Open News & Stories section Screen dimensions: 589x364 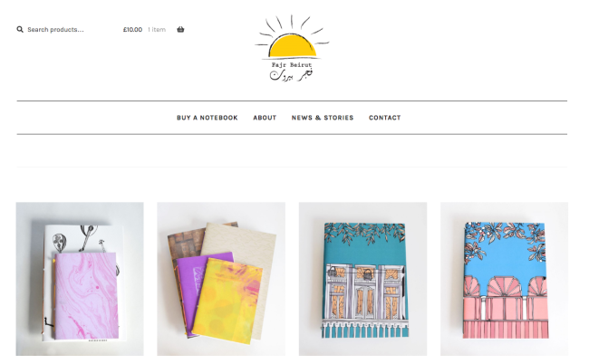(323, 118)
